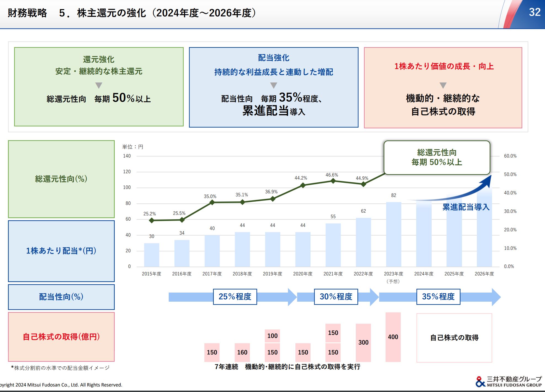Click the white 自己株式の取得 box
This screenshot has width=545, height=392.
[454, 338]
